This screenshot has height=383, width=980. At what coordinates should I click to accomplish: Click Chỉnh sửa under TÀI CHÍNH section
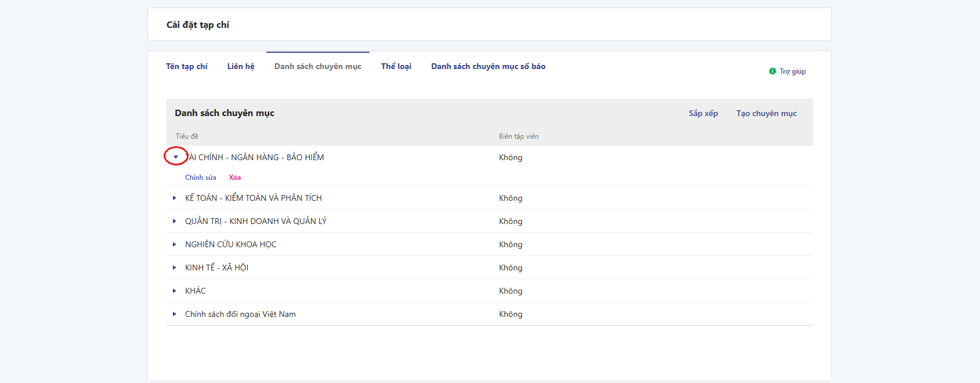point(200,178)
